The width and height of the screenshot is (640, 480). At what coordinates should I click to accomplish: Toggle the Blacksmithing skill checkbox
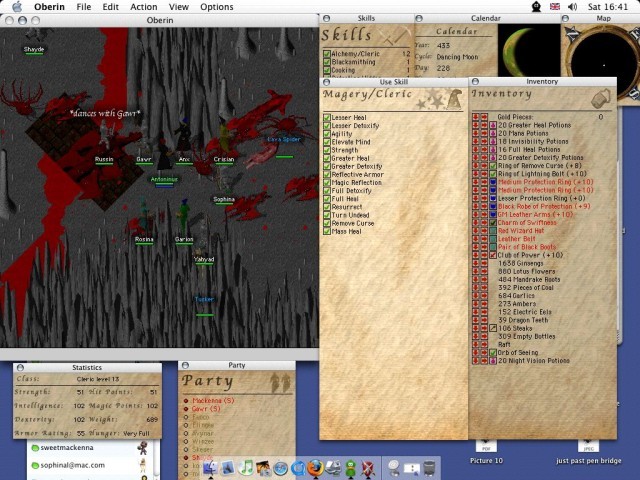(x=327, y=62)
